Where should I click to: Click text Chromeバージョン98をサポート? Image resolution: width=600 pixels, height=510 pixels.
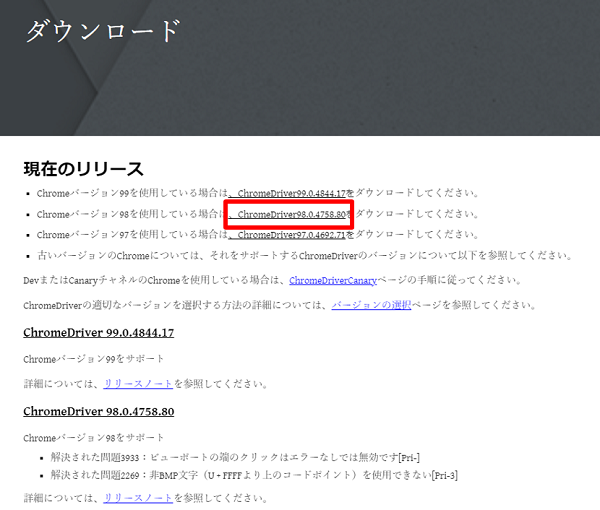93,438
